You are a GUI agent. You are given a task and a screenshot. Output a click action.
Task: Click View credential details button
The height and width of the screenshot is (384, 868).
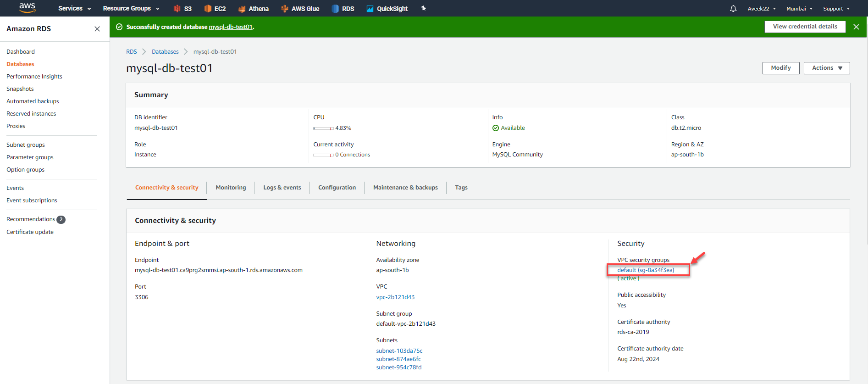(805, 27)
